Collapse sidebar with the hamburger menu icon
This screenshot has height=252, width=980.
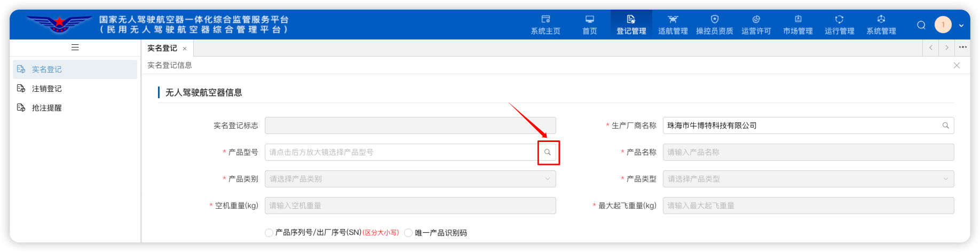coord(75,48)
